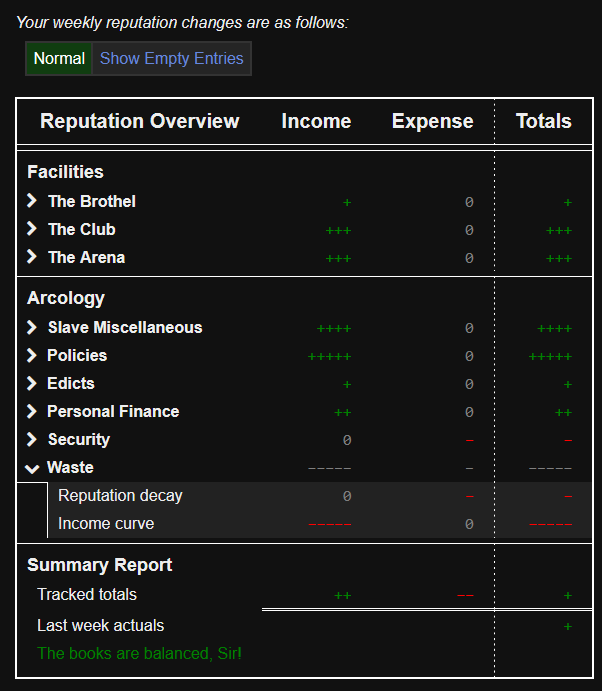Expand The Brothel row chevron
602x691 pixels.
pyautogui.click(x=32, y=202)
